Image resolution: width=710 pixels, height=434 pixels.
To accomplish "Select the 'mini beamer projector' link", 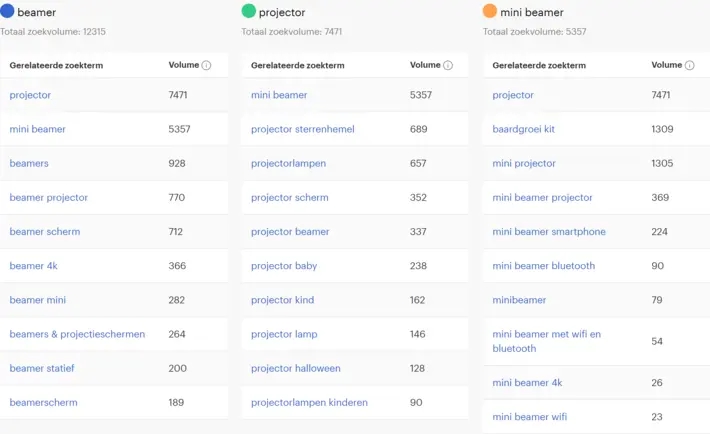I will tap(542, 198).
